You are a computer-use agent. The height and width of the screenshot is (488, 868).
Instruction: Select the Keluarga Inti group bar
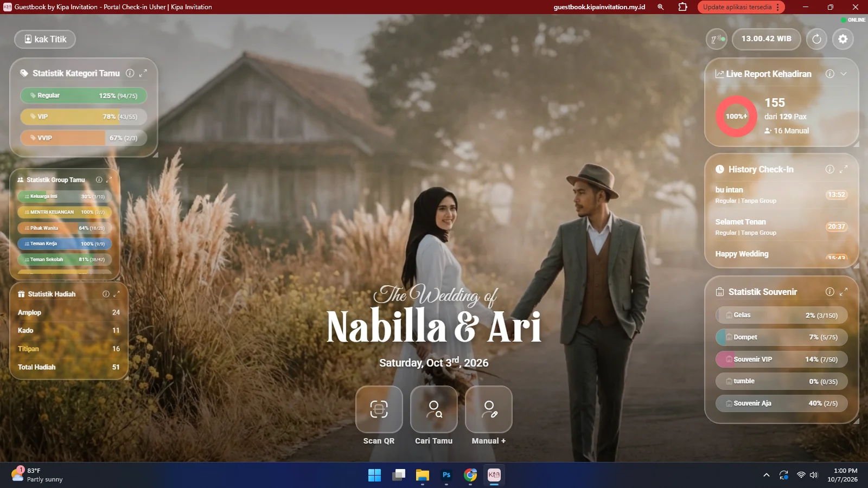click(65, 196)
